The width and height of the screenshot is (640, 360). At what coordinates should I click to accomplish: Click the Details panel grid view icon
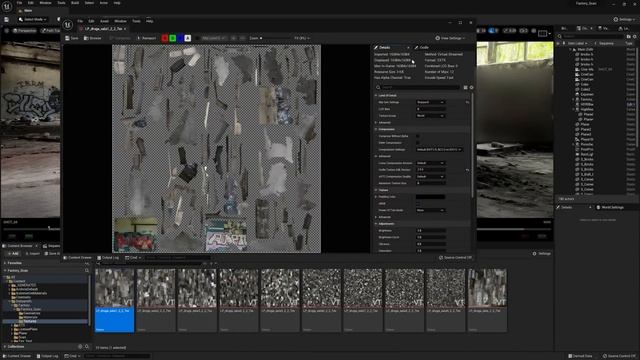465,87
